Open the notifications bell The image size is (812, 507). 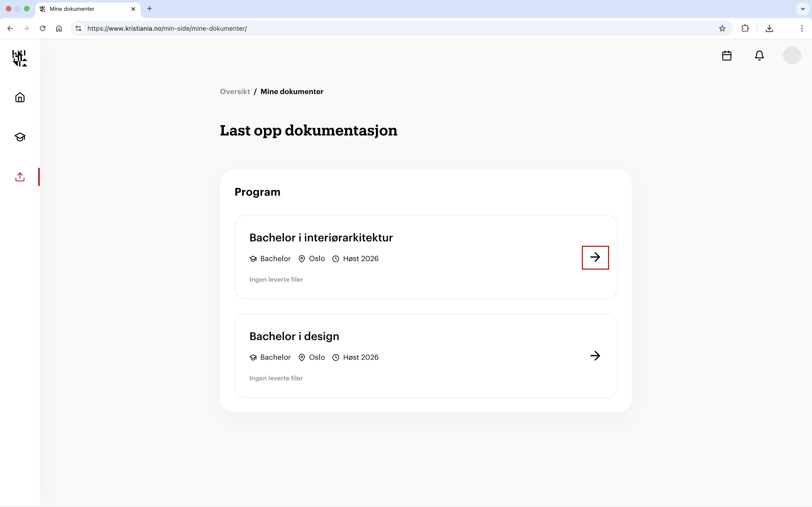[x=759, y=55]
